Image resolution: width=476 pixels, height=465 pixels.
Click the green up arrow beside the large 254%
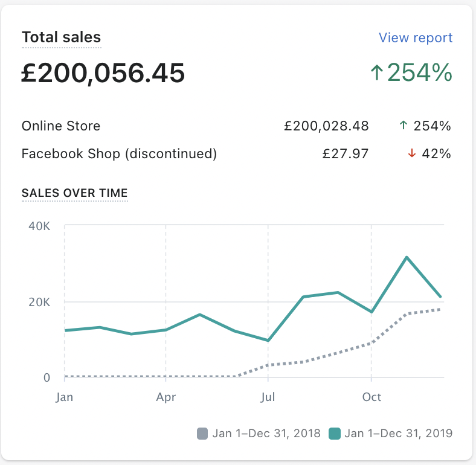click(376, 73)
